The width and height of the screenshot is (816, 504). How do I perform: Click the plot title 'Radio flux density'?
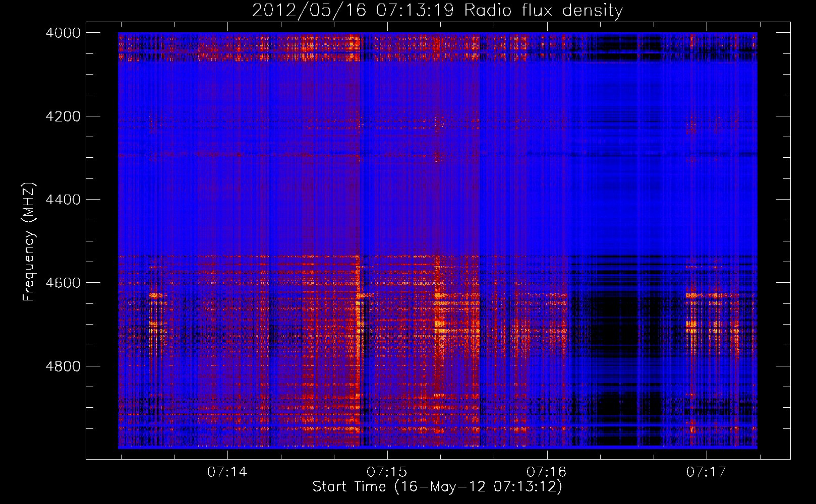click(x=543, y=11)
